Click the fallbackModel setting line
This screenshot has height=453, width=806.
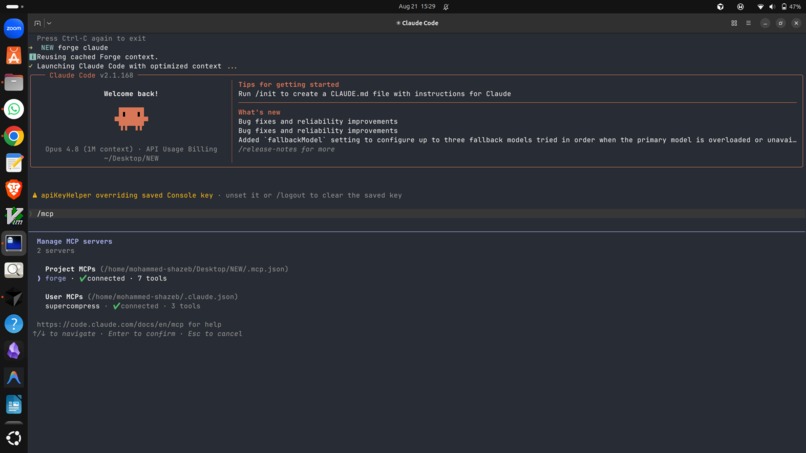click(x=517, y=140)
